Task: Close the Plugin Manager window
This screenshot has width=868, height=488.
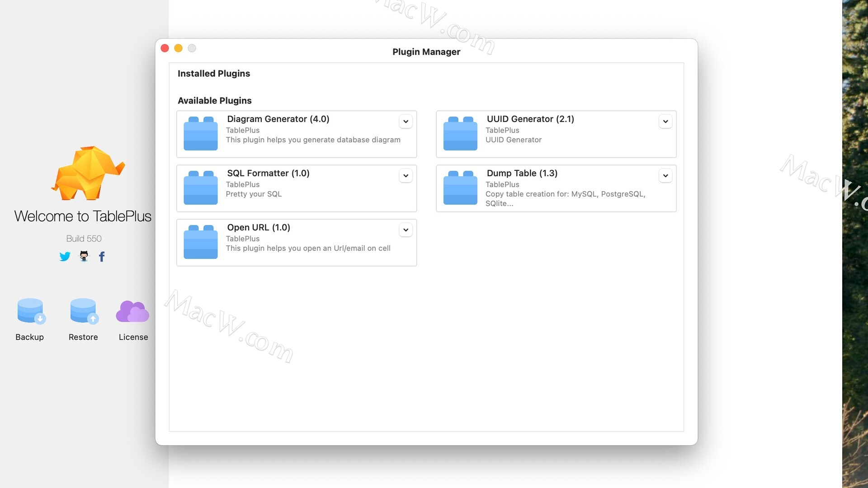Action: click(165, 48)
